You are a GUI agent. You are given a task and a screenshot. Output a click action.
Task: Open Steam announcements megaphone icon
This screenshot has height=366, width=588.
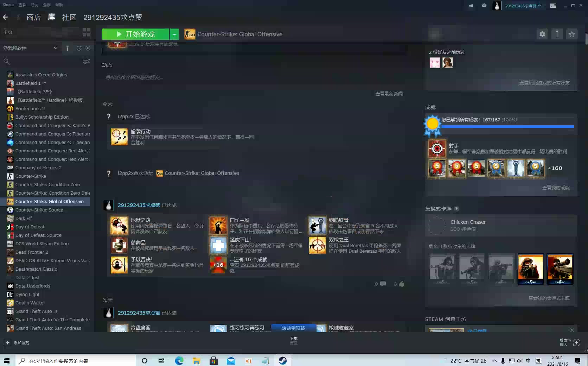pos(471,6)
